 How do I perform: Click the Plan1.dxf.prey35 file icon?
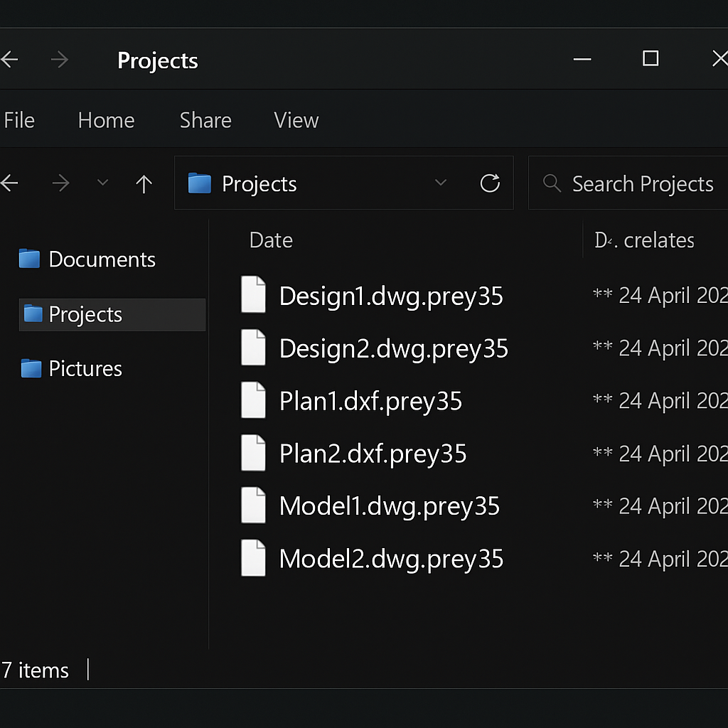click(253, 401)
